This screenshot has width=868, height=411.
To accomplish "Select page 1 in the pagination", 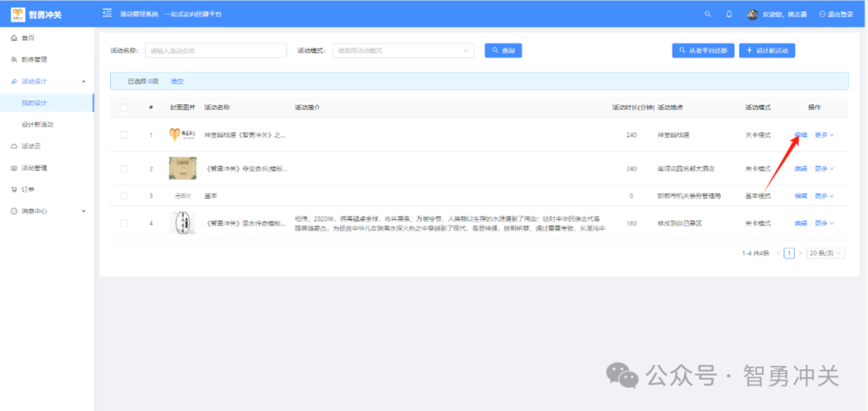I will click(789, 253).
